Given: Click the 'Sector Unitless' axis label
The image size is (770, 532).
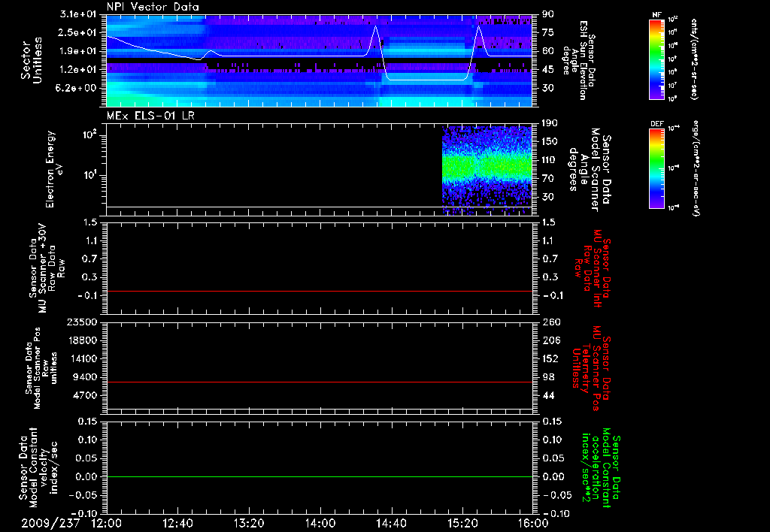Looking at the screenshot, I should [32, 60].
